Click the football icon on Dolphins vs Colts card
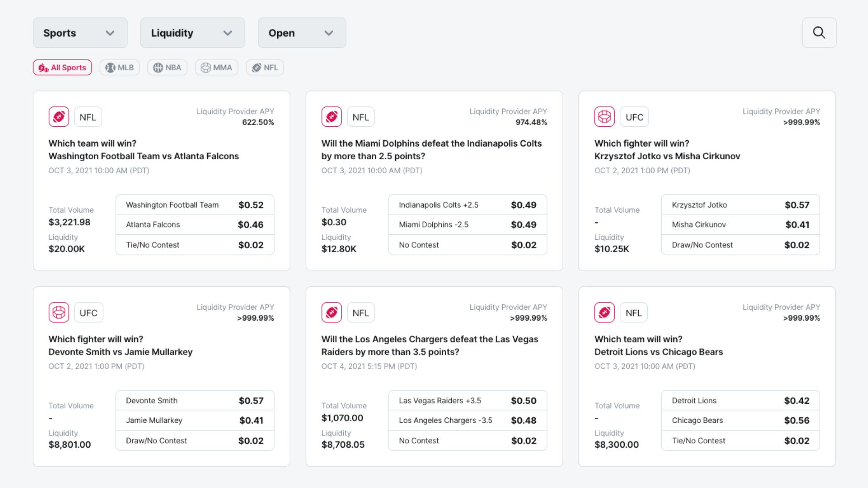 [x=332, y=117]
